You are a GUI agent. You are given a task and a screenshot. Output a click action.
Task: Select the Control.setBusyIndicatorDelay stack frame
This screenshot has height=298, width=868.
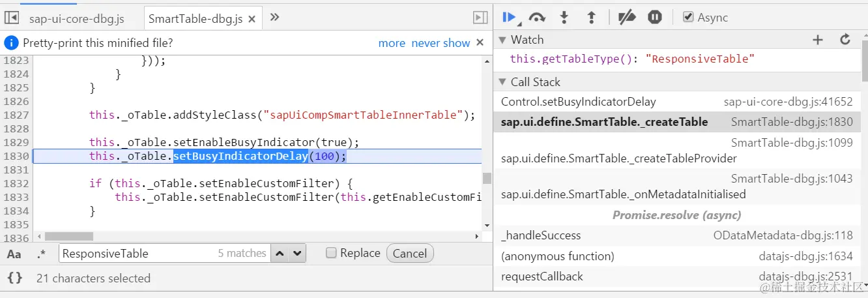pyautogui.click(x=676, y=102)
